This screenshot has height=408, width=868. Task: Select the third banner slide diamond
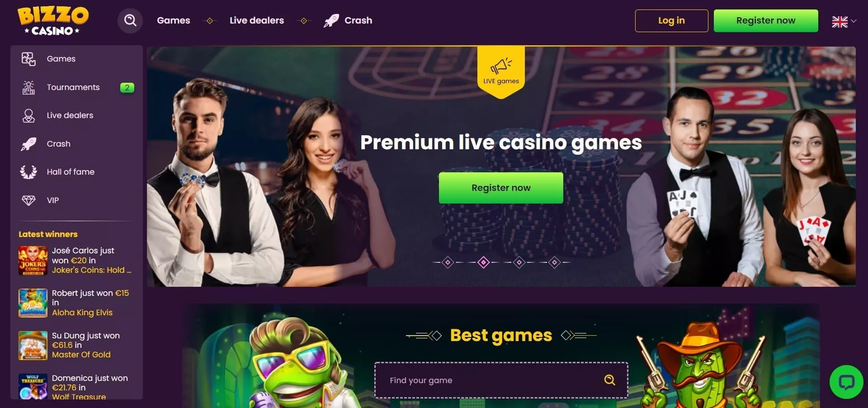[x=519, y=262]
